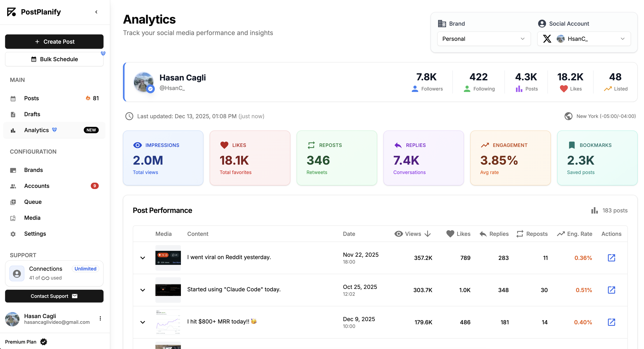Go to Accounts in sidebar menu

(37, 186)
